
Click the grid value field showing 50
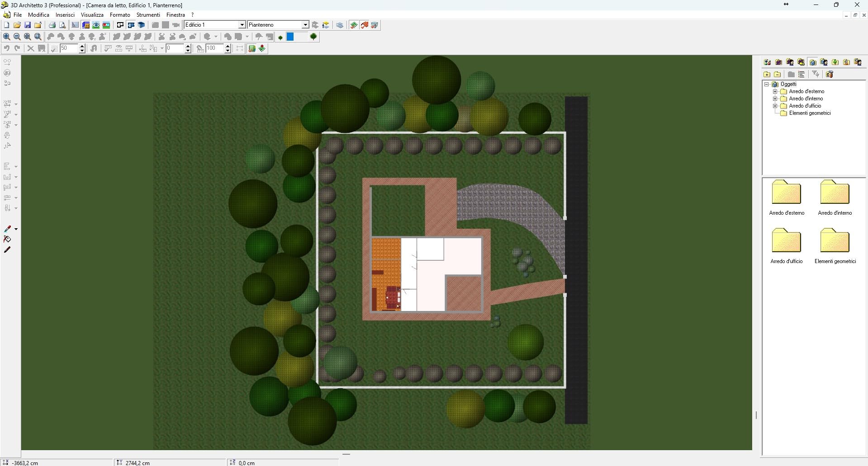(69, 48)
